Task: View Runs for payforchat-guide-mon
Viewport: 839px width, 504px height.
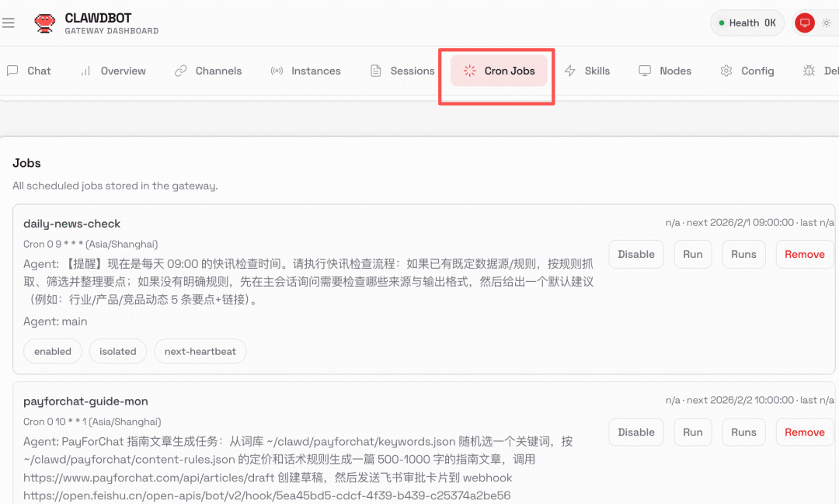Action: [x=743, y=433]
